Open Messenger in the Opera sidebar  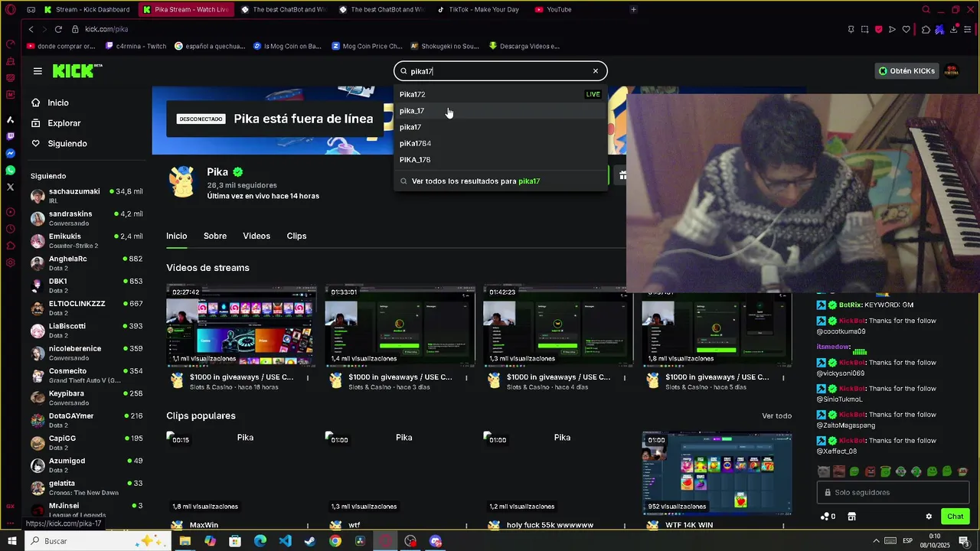10,153
